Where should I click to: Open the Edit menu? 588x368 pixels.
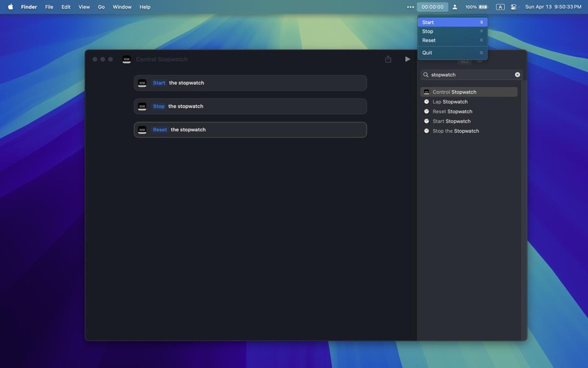pyautogui.click(x=66, y=7)
